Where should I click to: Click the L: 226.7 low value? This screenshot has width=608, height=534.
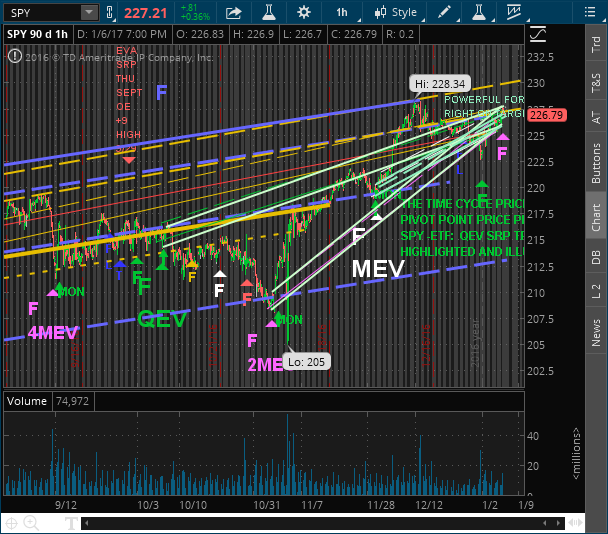coord(302,34)
